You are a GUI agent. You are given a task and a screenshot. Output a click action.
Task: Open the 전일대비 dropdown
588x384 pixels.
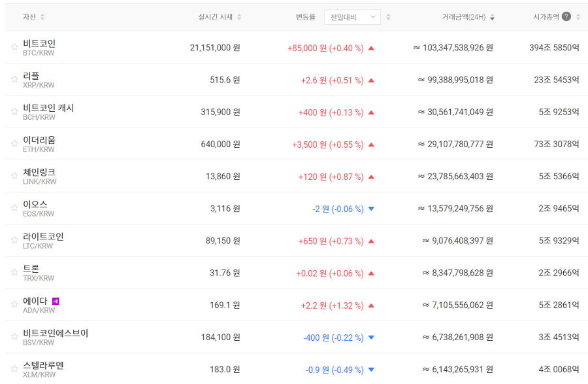click(x=352, y=17)
